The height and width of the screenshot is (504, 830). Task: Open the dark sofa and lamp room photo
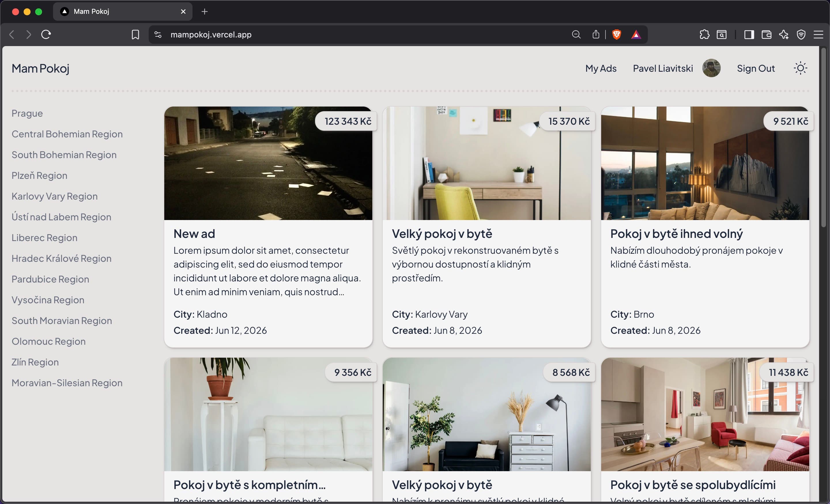[x=487, y=414]
